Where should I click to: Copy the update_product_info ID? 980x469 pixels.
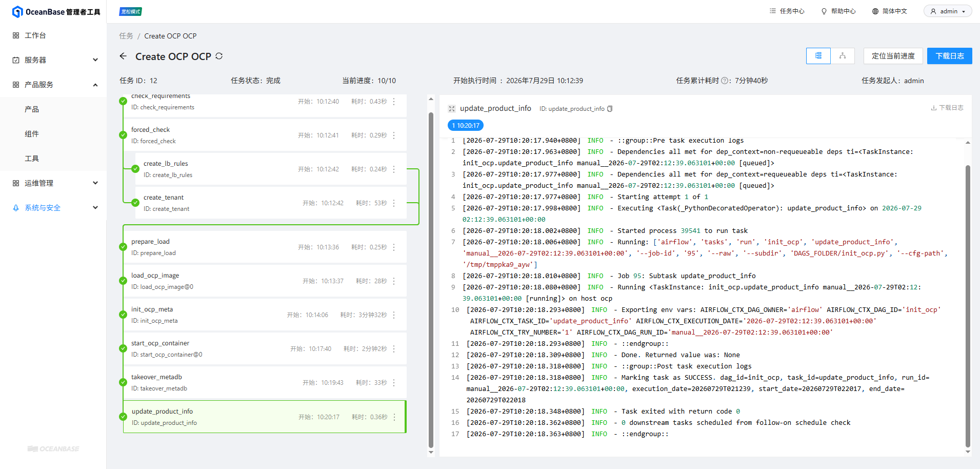610,109
